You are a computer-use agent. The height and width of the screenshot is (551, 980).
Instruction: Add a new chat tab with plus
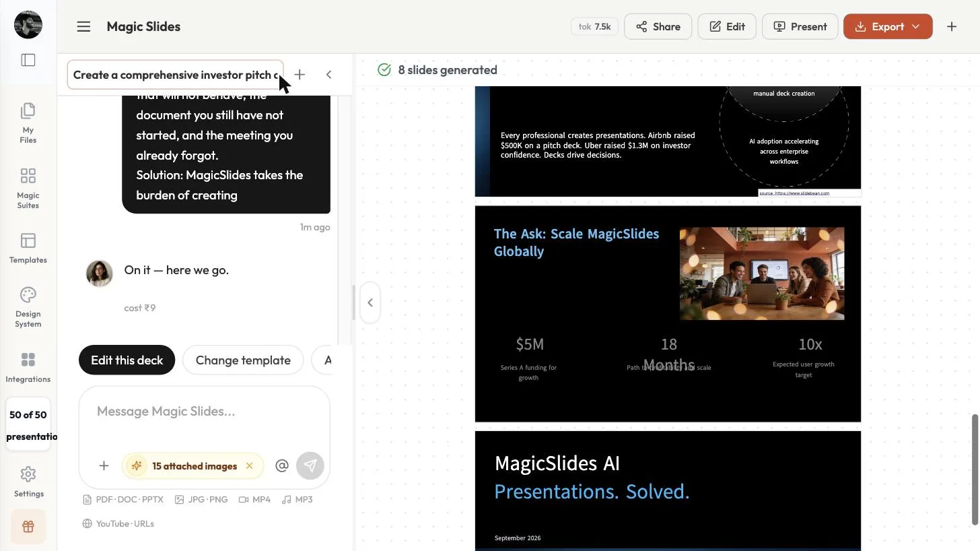[x=300, y=75]
